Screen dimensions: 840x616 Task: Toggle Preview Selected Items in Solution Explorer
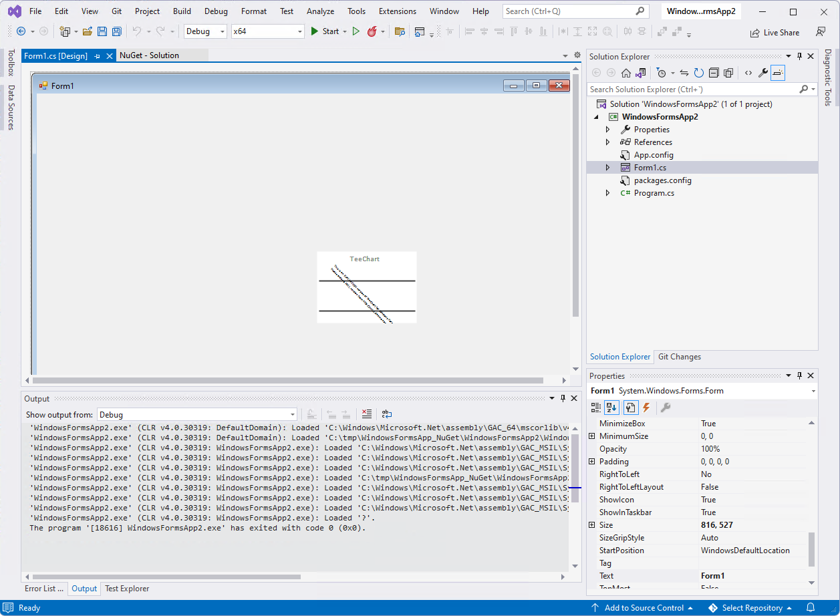pyautogui.click(x=778, y=73)
